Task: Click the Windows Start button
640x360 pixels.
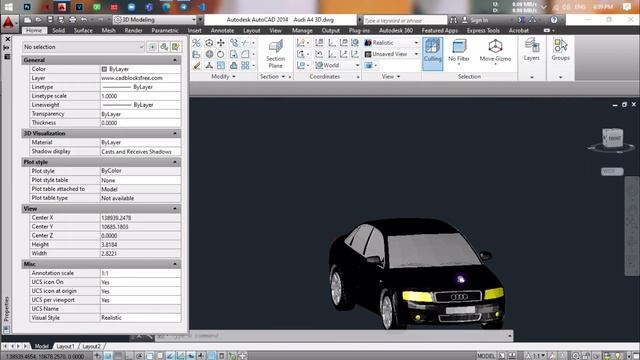Action: 8,7
